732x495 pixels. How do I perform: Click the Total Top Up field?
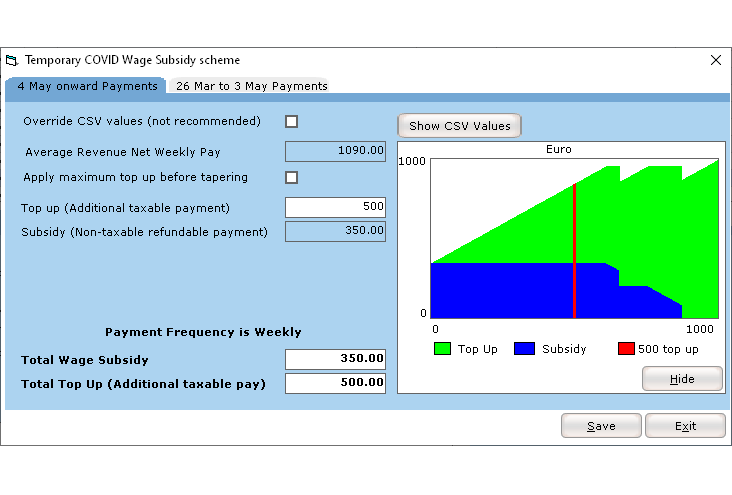point(335,383)
